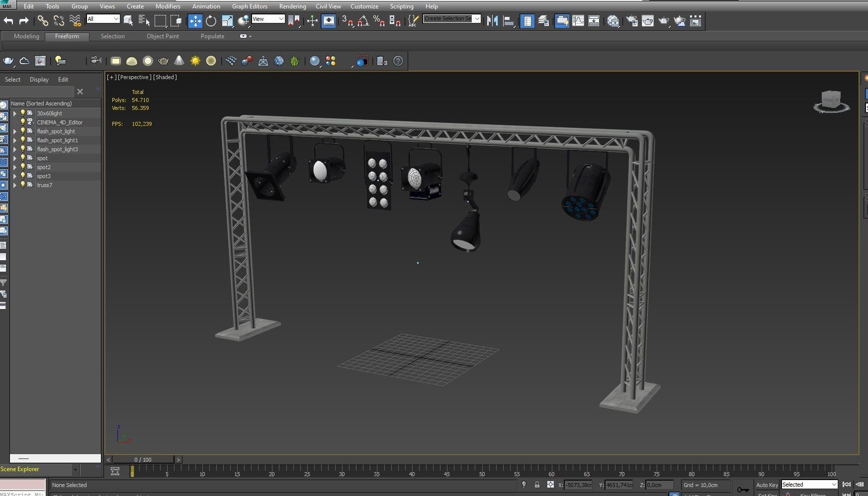868x496 pixels.
Task: Toggle Percent Snap
Action: (x=379, y=20)
